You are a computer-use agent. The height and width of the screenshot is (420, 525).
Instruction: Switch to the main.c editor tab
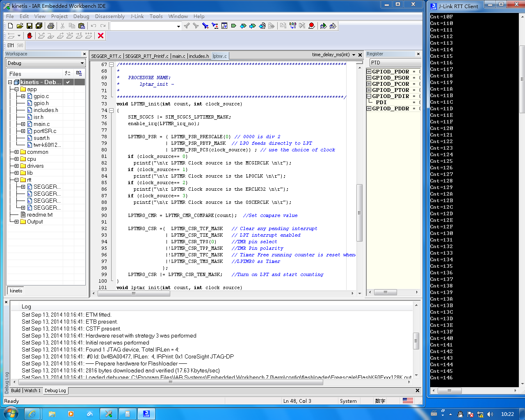179,56
